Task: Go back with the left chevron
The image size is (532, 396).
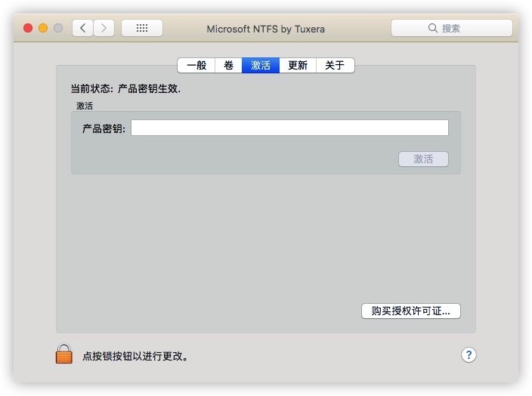Action: click(x=82, y=28)
